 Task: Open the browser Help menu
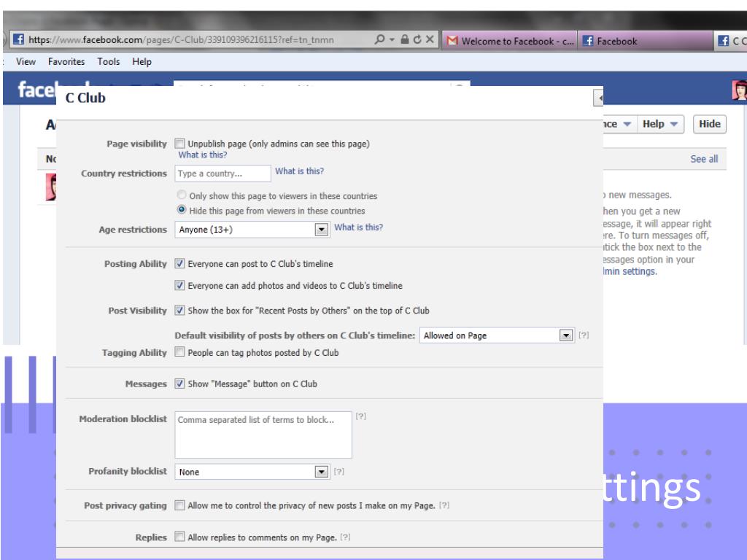coord(142,61)
